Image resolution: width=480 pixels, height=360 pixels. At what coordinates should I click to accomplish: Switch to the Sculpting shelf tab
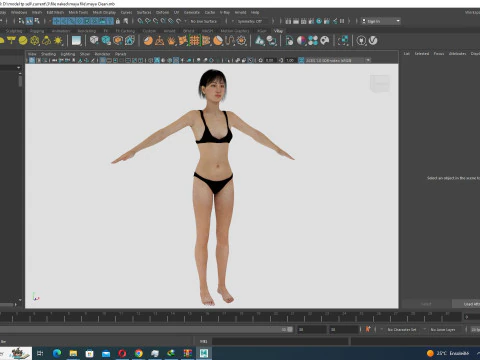coord(14,31)
